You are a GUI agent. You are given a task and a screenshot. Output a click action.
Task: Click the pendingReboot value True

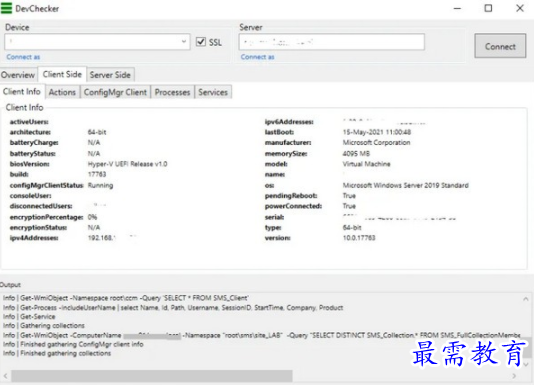[x=349, y=196]
